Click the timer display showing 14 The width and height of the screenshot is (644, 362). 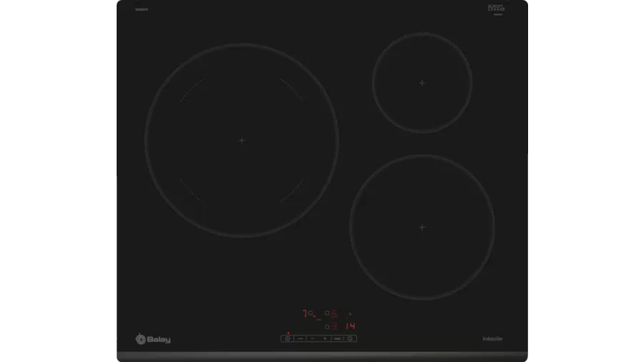tap(350, 326)
